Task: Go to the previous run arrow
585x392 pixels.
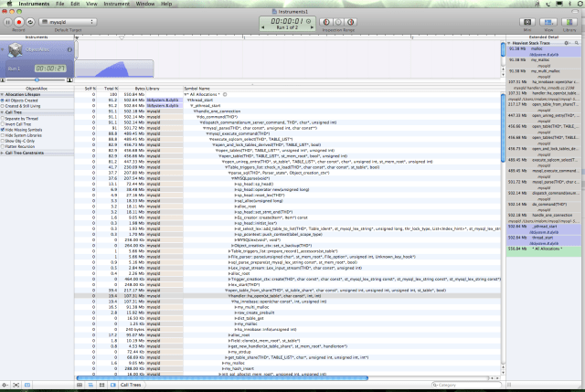Action: [x=262, y=27]
